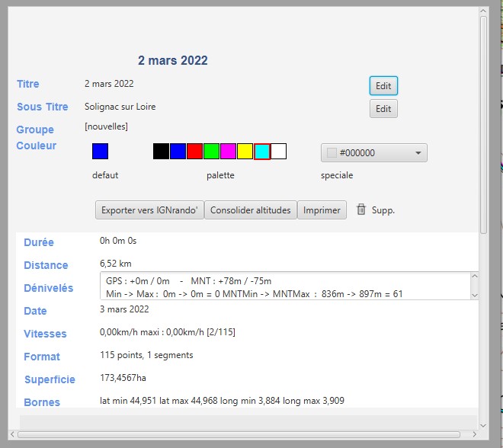Click Edit button beside Titre
This screenshot has height=448, width=503.
coord(383,86)
